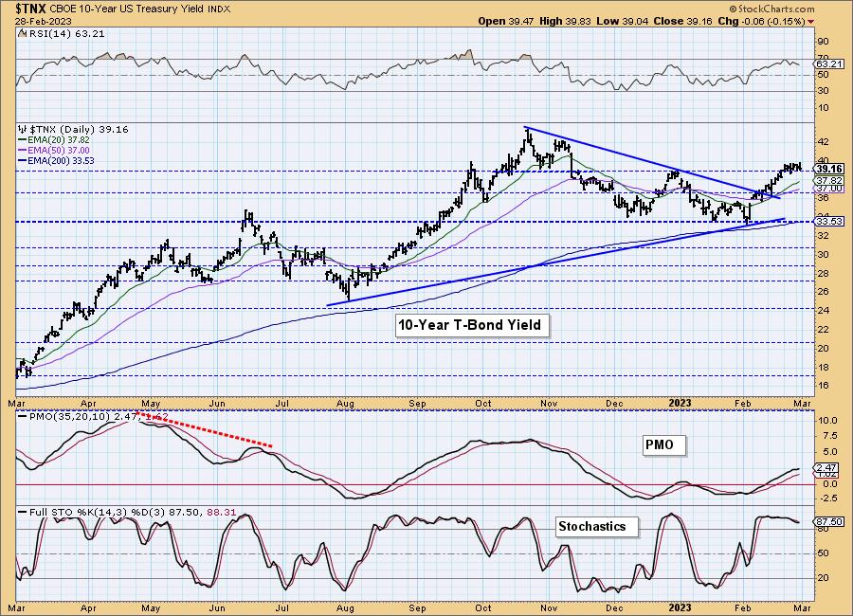Click the 63.21 RSI value tag on the right axis
The height and width of the screenshot is (616, 853).
tap(828, 63)
